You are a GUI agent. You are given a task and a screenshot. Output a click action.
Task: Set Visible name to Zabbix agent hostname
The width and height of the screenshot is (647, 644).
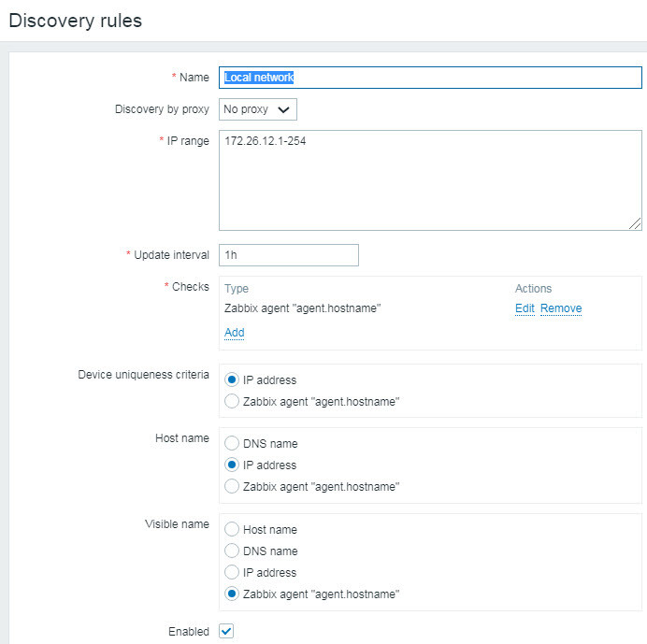pos(232,594)
